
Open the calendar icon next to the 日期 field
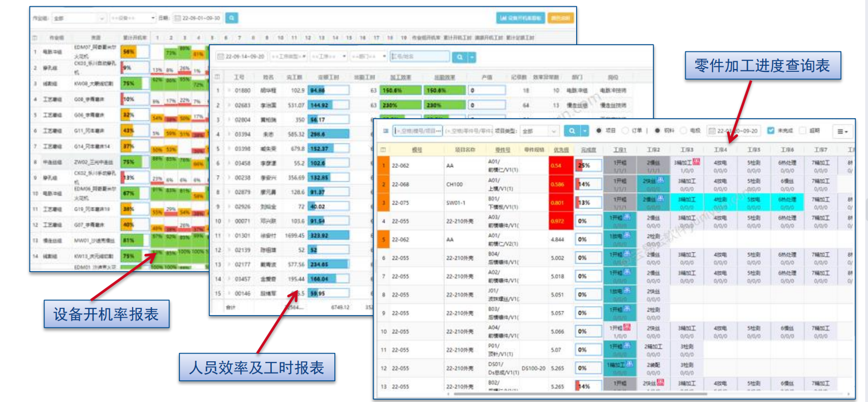click(177, 18)
